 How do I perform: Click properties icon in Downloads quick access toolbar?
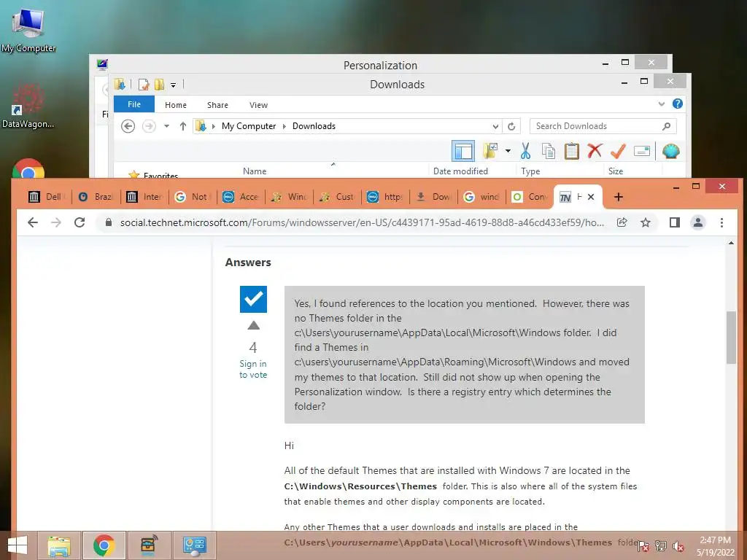(x=144, y=85)
